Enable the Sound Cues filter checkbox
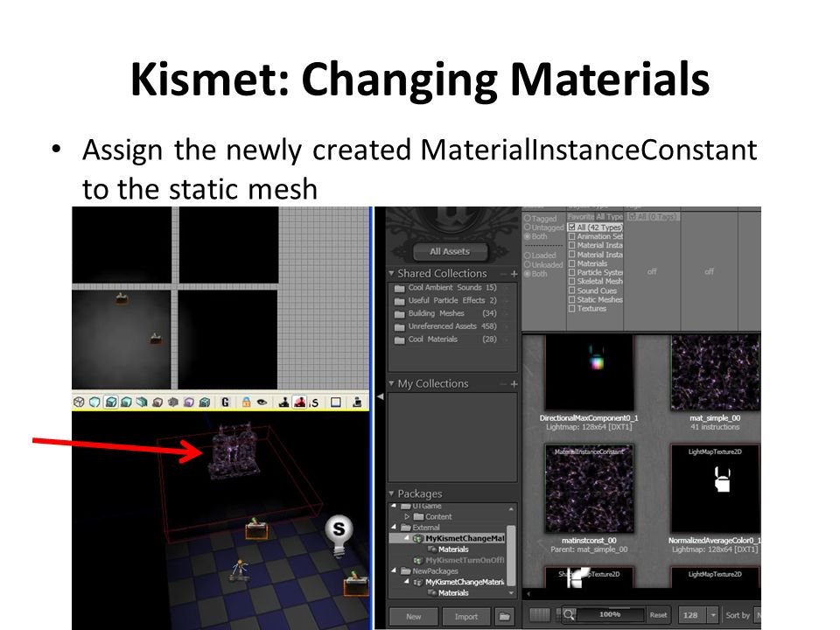 pyautogui.click(x=572, y=290)
